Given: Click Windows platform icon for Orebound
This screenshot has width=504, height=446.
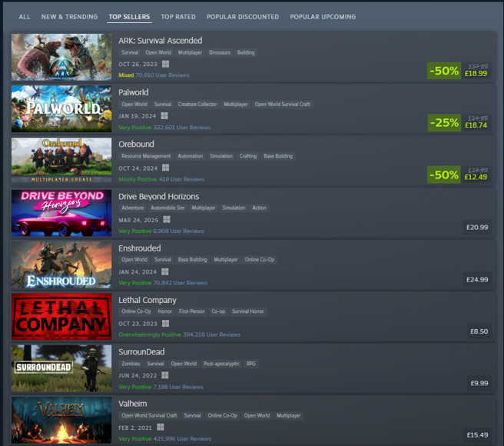Looking at the screenshot, I should (x=165, y=168).
